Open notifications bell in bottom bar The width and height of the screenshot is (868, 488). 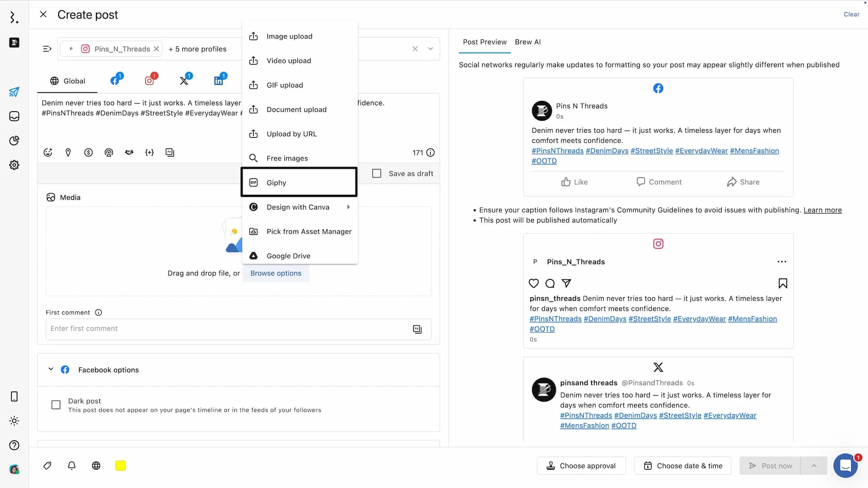[72, 465]
